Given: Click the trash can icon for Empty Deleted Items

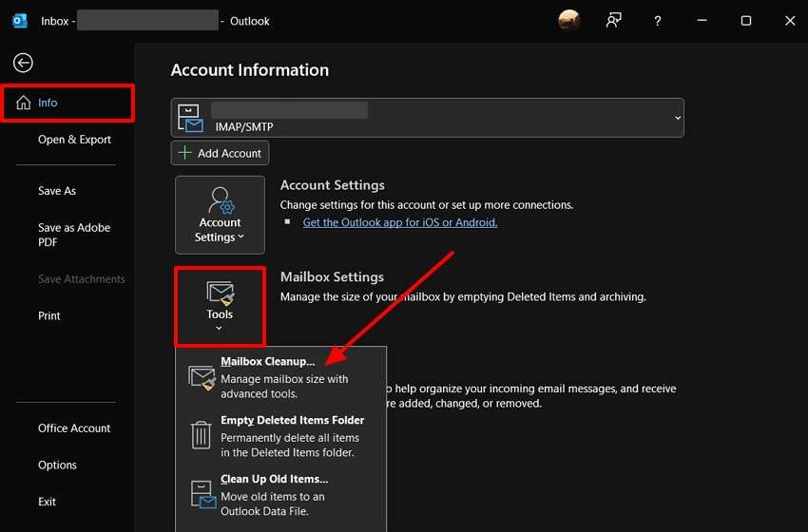Looking at the screenshot, I should pos(201,435).
